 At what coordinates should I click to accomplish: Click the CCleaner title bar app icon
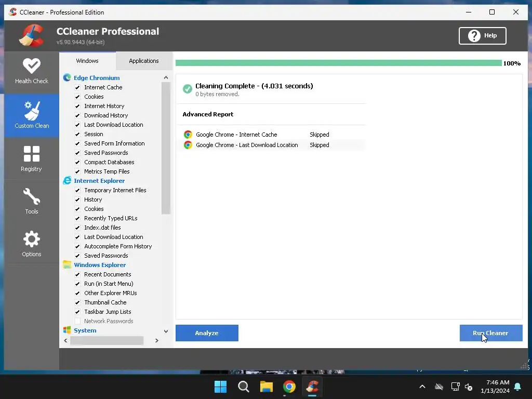(13, 12)
